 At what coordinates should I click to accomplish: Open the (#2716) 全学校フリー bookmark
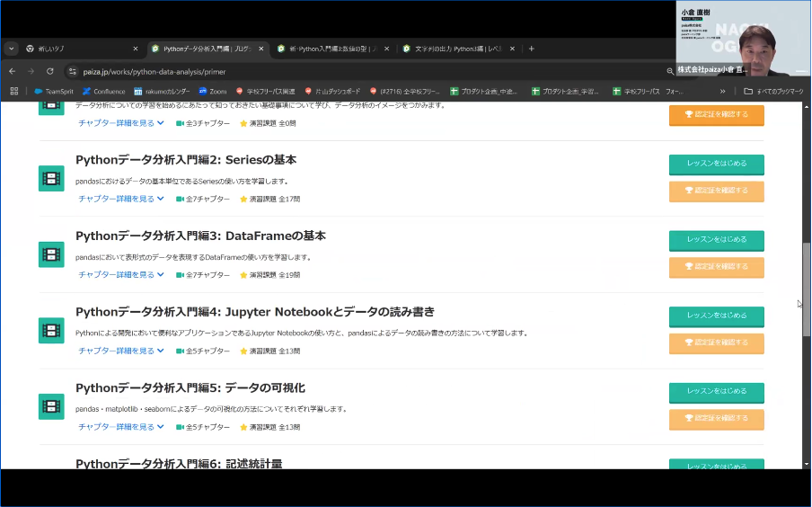404,91
